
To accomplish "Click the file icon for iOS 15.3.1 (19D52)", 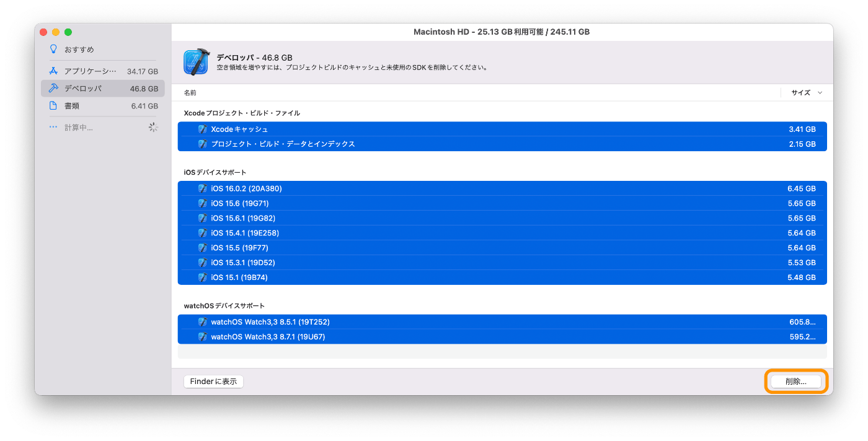I will [x=203, y=263].
